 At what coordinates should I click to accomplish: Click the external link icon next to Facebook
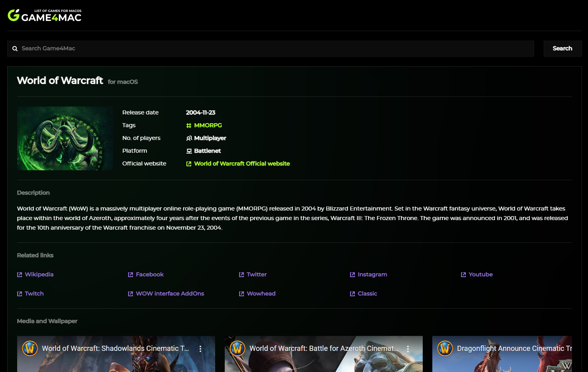tap(131, 275)
